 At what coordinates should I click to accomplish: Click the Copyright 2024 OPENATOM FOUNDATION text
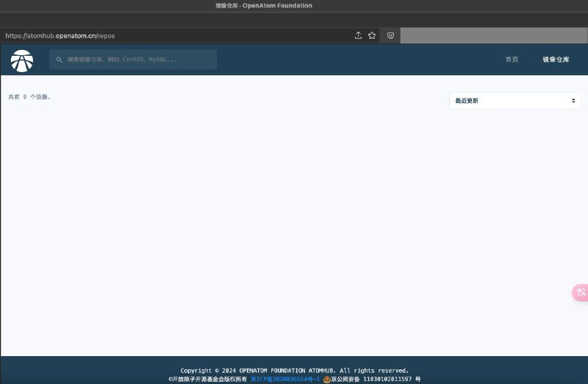tap(295, 371)
